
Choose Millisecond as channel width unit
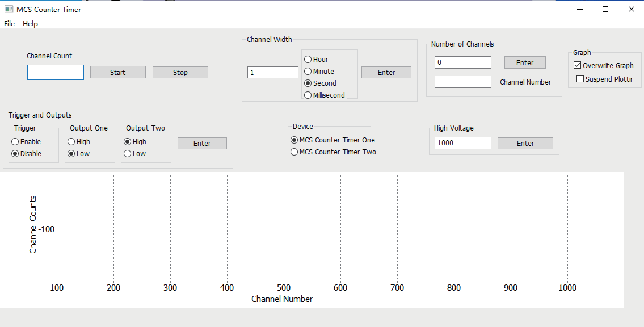(x=308, y=95)
